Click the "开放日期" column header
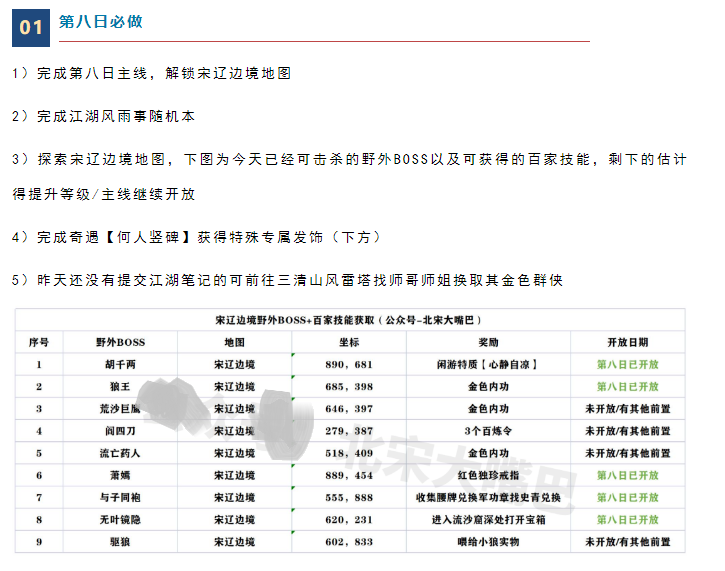Image resolution: width=725 pixels, height=571 pixels. [627, 342]
